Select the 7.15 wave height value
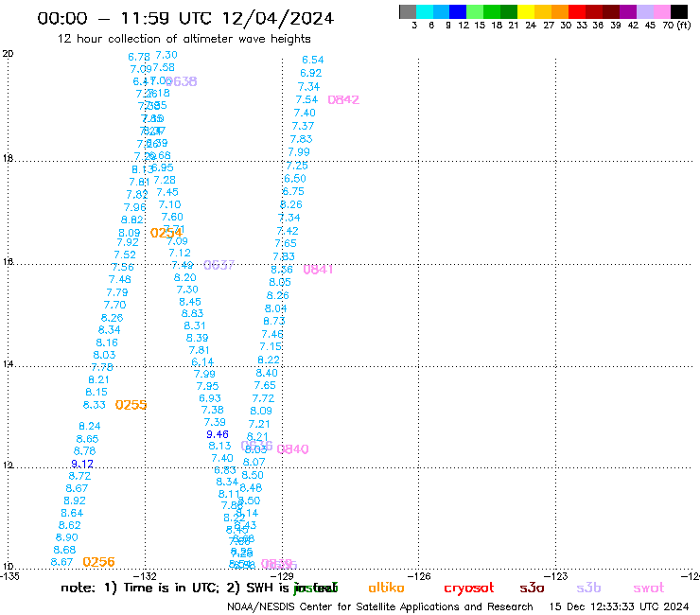700x615 pixels. pyautogui.click(x=271, y=346)
